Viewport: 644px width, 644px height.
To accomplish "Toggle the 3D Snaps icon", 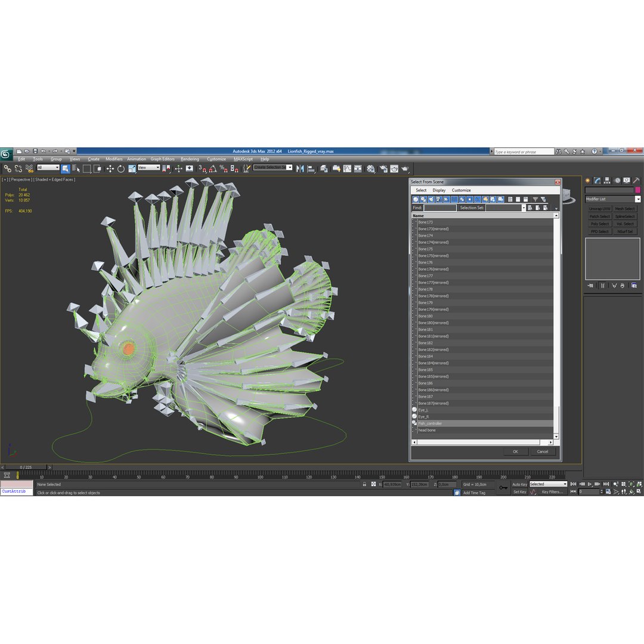I will [x=202, y=168].
